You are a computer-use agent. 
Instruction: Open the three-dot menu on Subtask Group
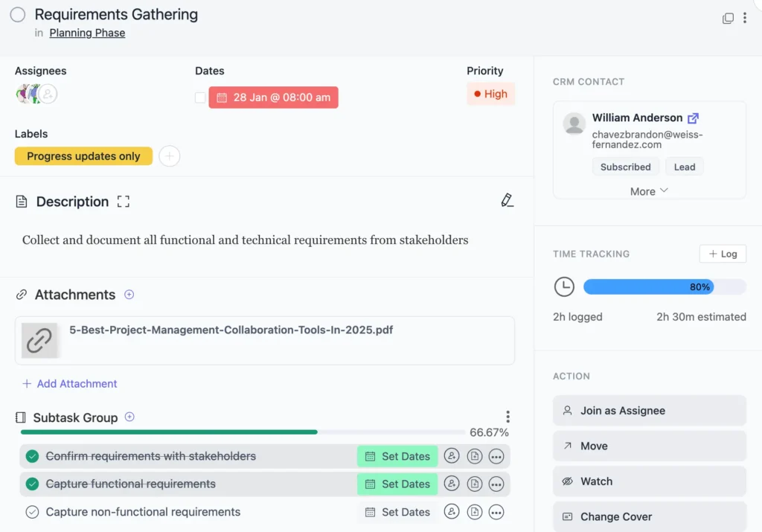(508, 417)
